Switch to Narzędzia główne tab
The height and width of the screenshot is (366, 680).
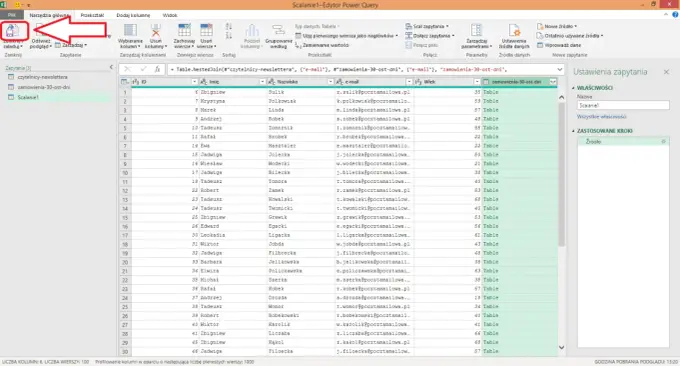[x=49, y=15]
